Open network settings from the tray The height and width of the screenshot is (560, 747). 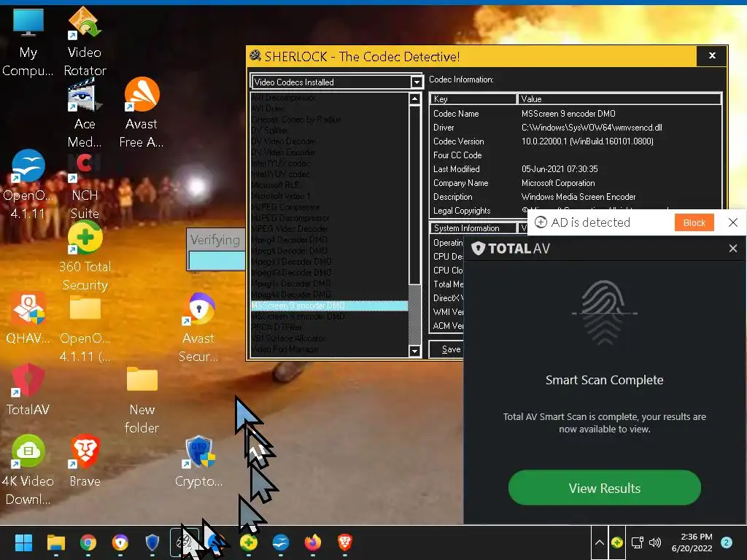(637, 542)
